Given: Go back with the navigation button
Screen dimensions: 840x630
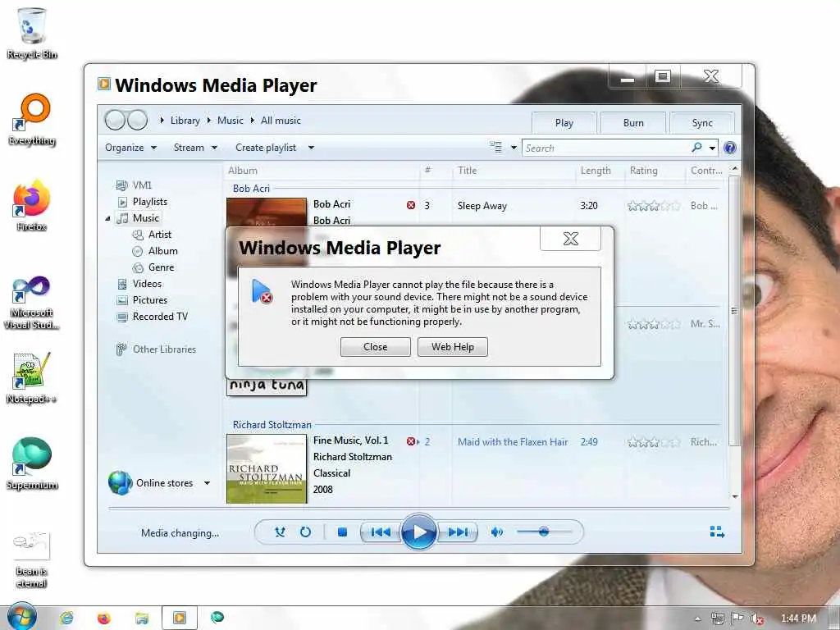Looking at the screenshot, I should [115, 120].
